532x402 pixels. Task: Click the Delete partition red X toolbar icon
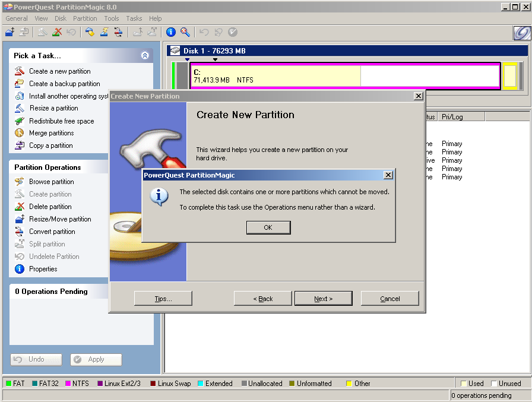56,32
